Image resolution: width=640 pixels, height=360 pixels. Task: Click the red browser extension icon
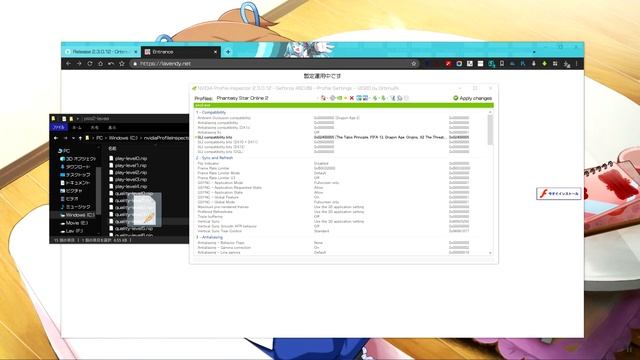click(448, 64)
